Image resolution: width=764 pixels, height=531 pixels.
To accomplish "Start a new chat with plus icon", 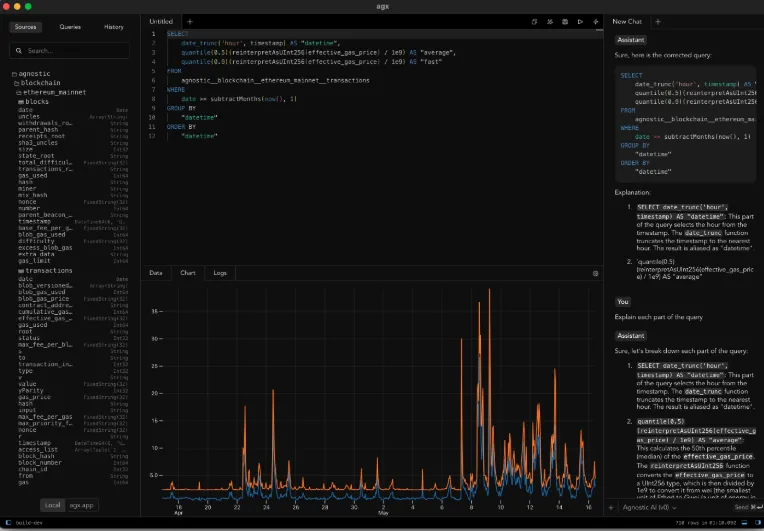I will tap(658, 21).
